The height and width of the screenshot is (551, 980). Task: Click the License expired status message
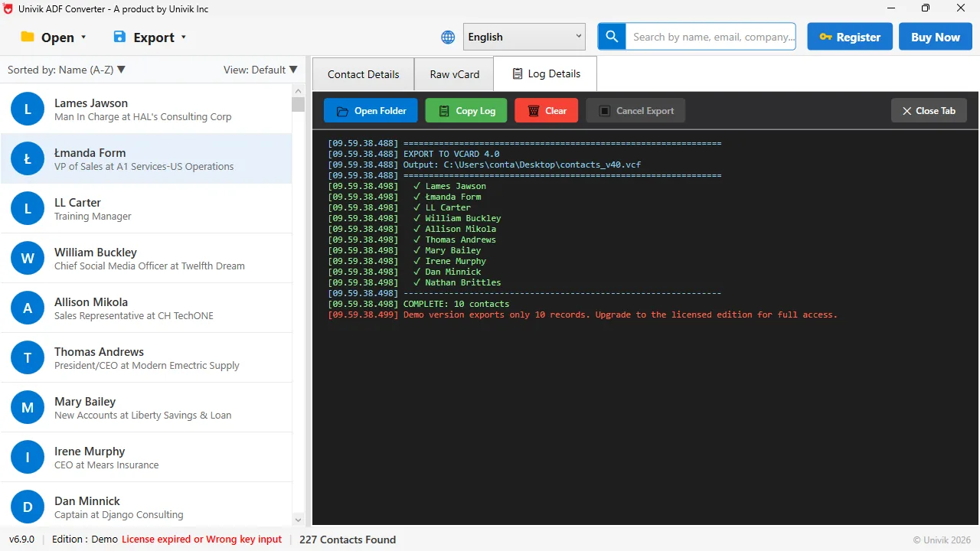point(202,540)
